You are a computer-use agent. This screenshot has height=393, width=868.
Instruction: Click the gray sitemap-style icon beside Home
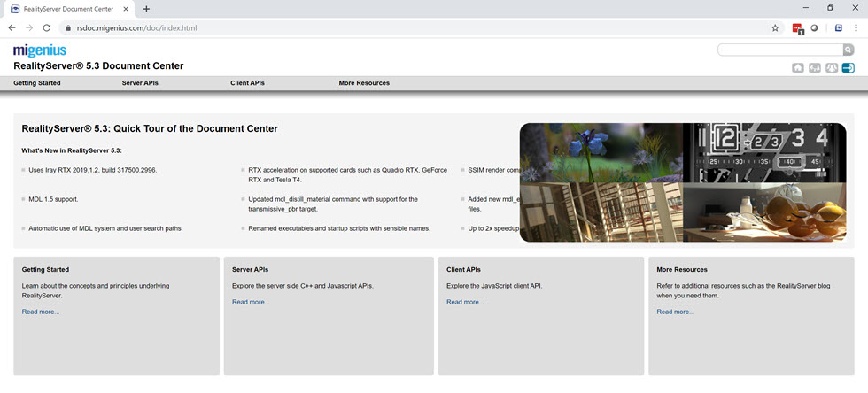(814, 68)
